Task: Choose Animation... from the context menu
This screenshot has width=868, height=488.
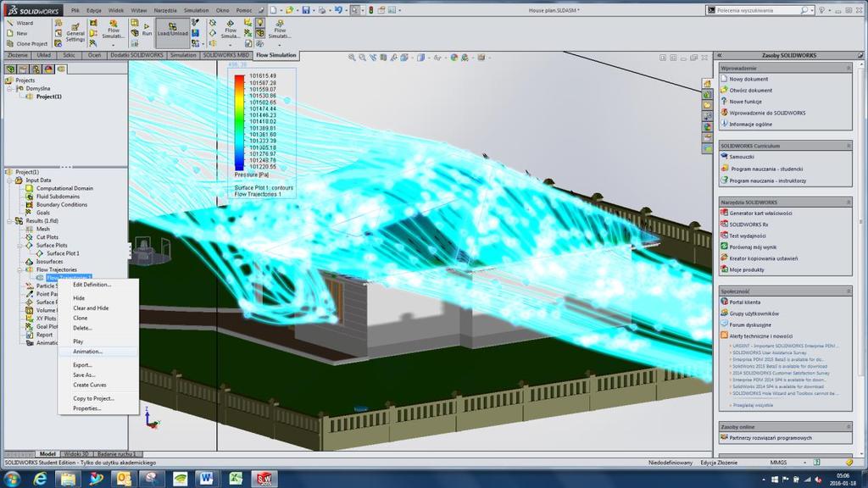Action: click(87, 352)
